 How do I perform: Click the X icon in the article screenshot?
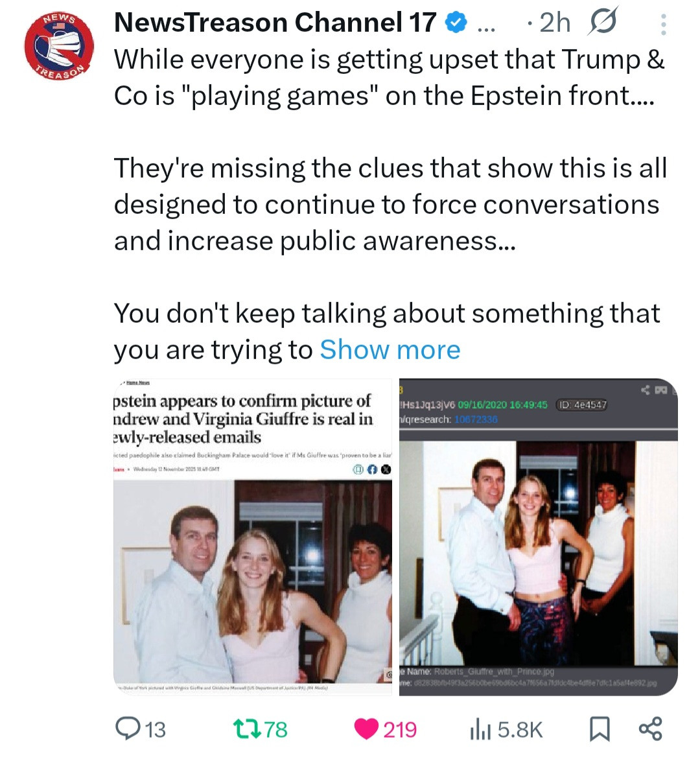[x=385, y=471]
